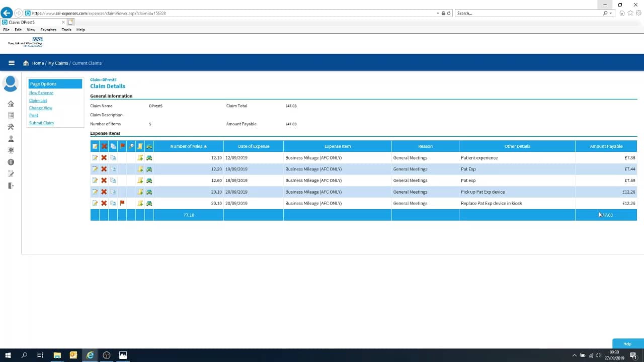Click the sidebar logout door icon
This screenshot has height=362, width=644.
(x=11, y=186)
